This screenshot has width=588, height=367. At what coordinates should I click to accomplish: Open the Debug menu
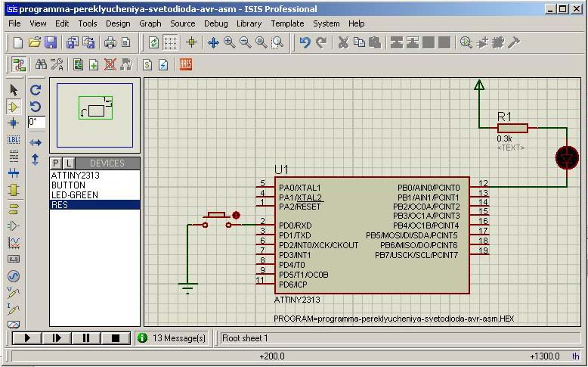215,23
